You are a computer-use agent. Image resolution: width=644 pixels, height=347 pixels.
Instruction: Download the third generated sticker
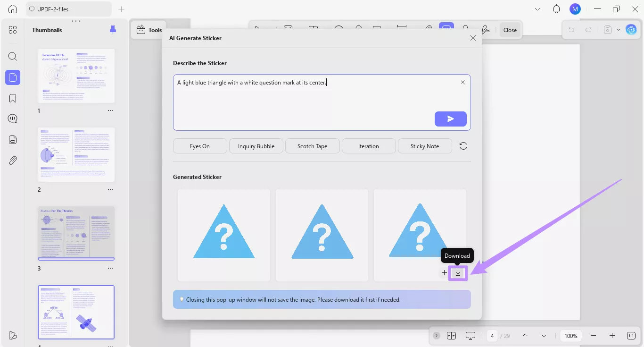(x=457, y=272)
